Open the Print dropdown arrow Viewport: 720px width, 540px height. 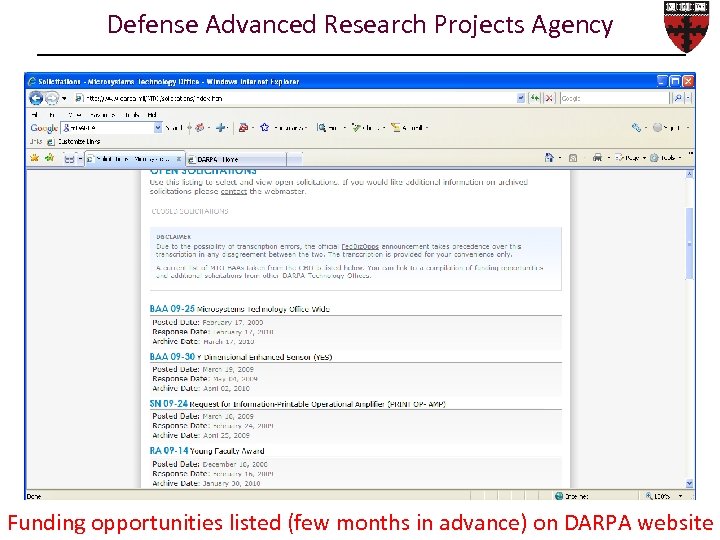coord(609,158)
